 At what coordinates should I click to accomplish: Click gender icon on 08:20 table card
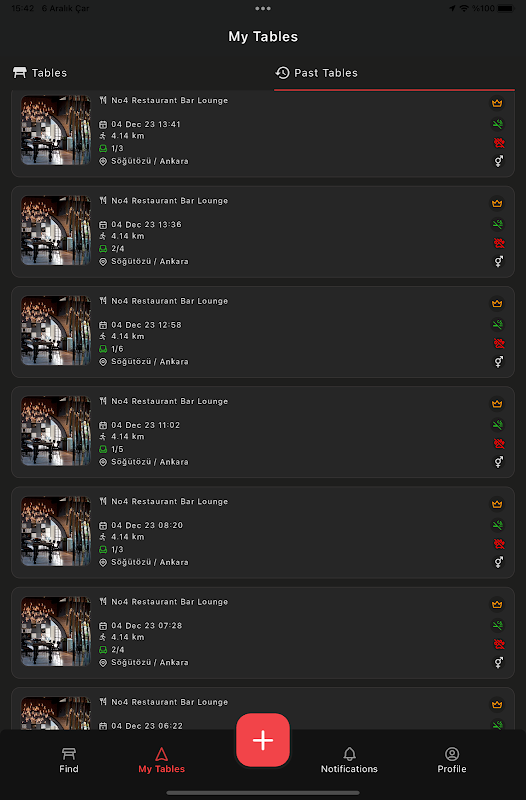click(x=498, y=562)
